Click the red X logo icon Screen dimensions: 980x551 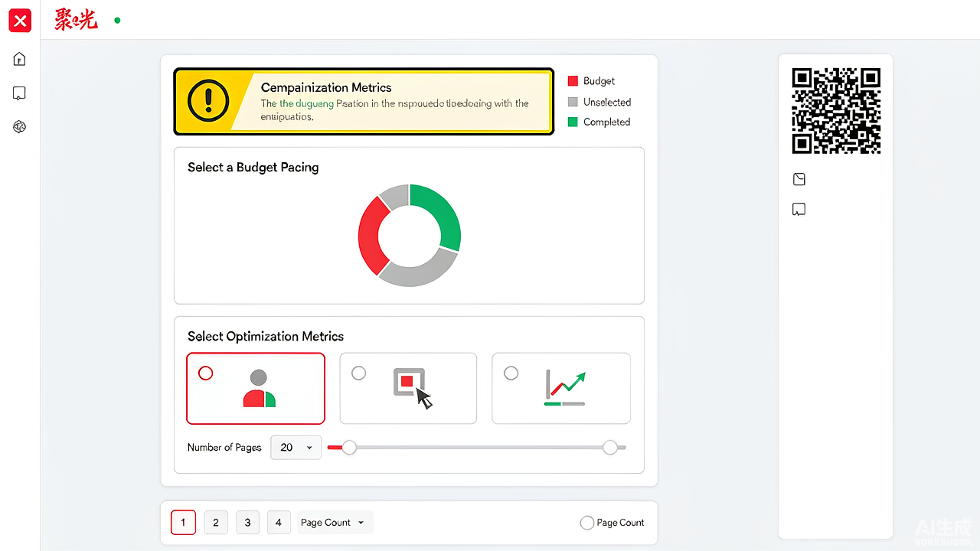pos(20,21)
